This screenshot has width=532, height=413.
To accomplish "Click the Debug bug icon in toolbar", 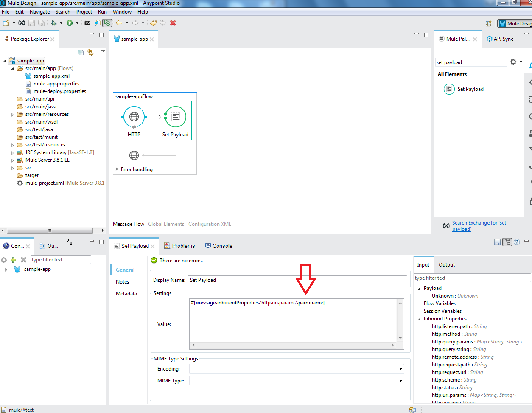I will 53,23.
